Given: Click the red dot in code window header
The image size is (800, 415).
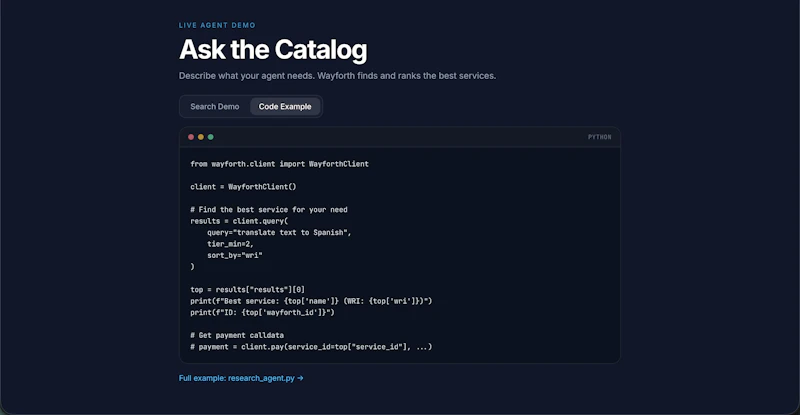Looking at the screenshot, I should pos(191,137).
